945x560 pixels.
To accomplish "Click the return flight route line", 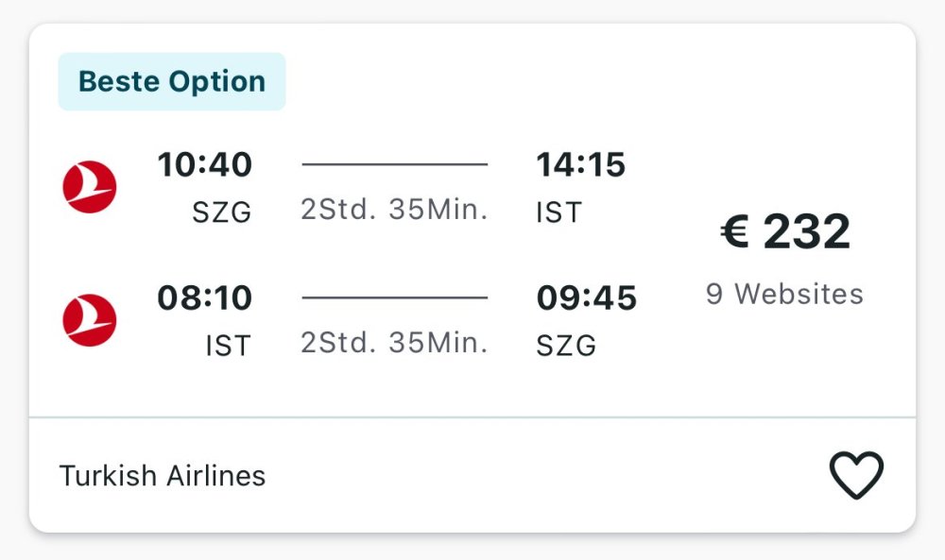I will [x=394, y=297].
